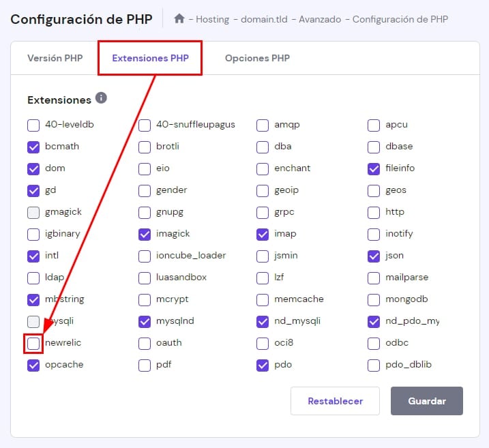Enable the mongodb extension checkbox

374,299
